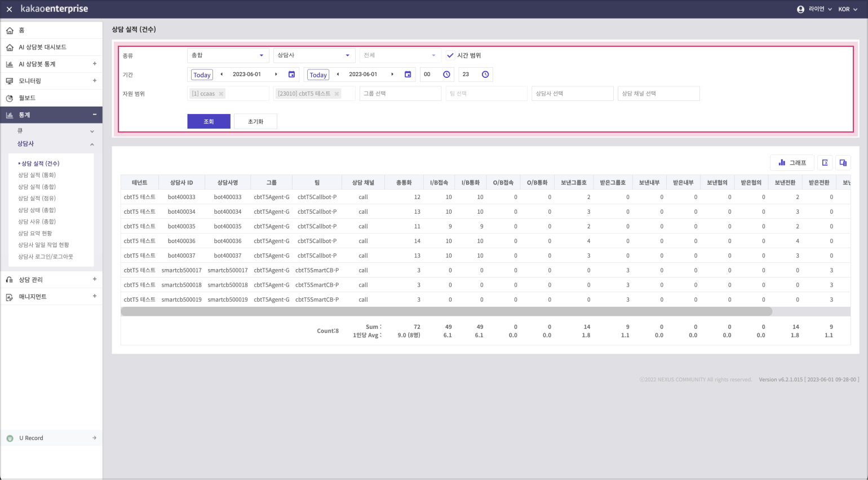Uncheck the 시간 범위 checkbox

[450, 55]
